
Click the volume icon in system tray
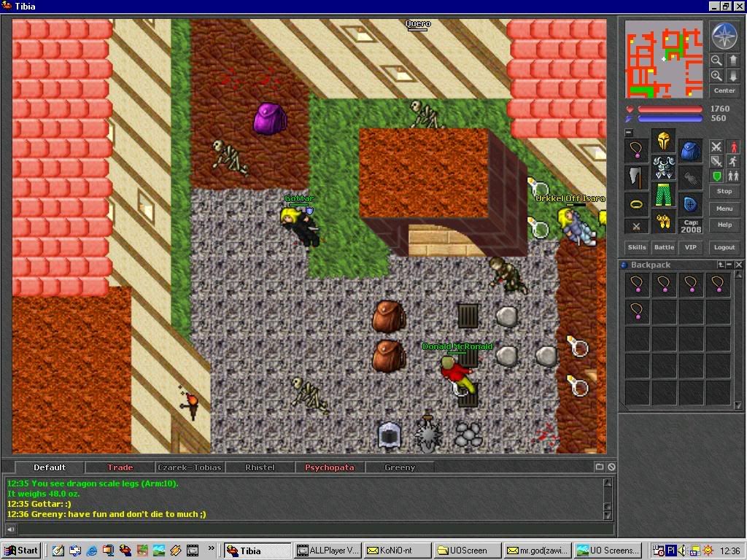[x=683, y=551]
